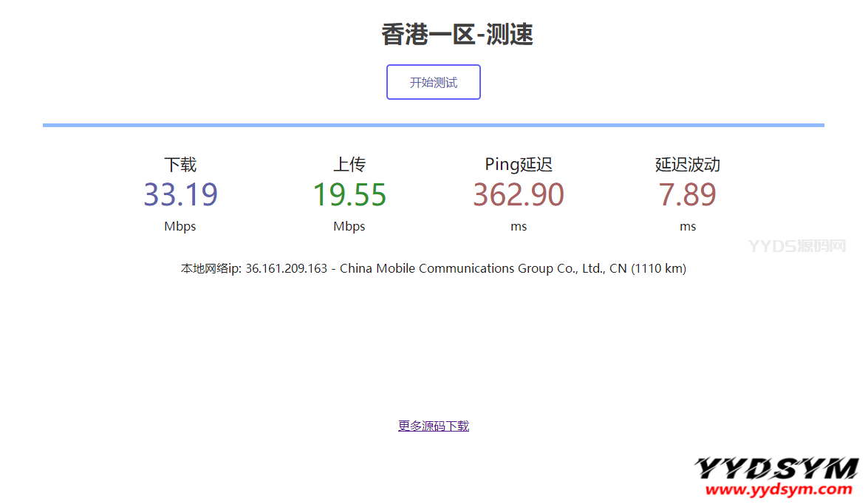Image resolution: width=868 pixels, height=504 pixels.
Task: Click the ms unit under 362.90
Action: coord(519,226)
